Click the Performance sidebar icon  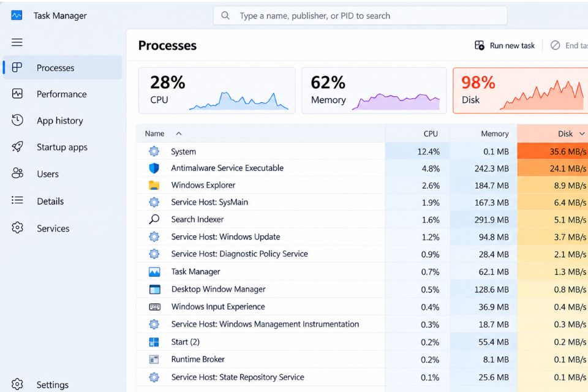[17, 94]
